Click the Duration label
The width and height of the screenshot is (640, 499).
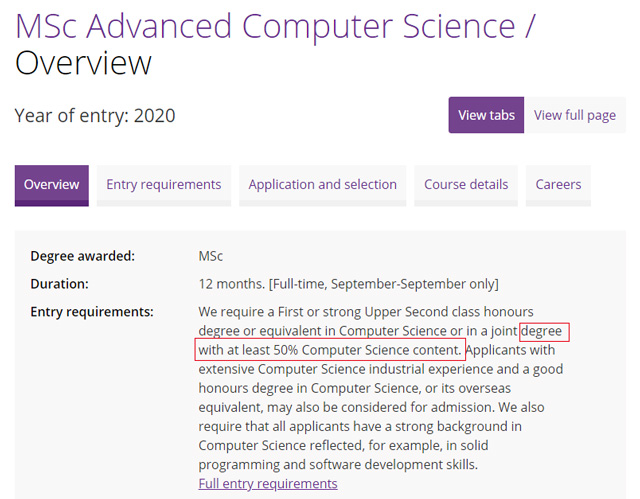[59, 284]
